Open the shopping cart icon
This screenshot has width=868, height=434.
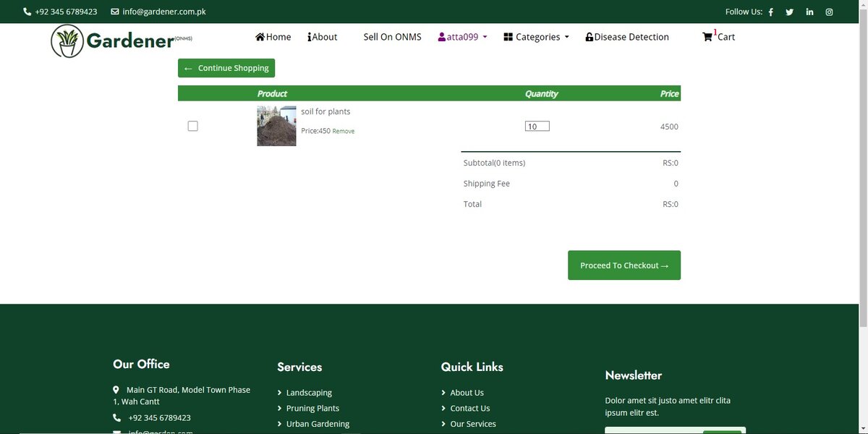pos(707,36)
